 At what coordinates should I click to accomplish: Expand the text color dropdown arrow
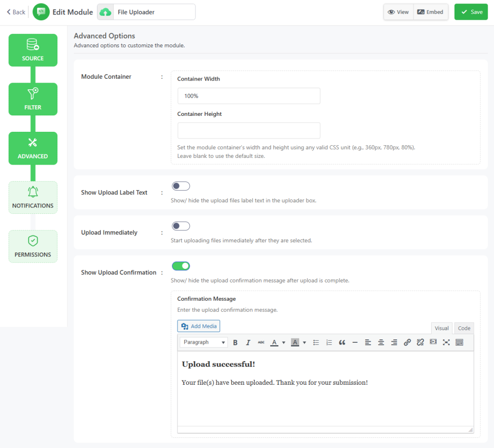284,342
